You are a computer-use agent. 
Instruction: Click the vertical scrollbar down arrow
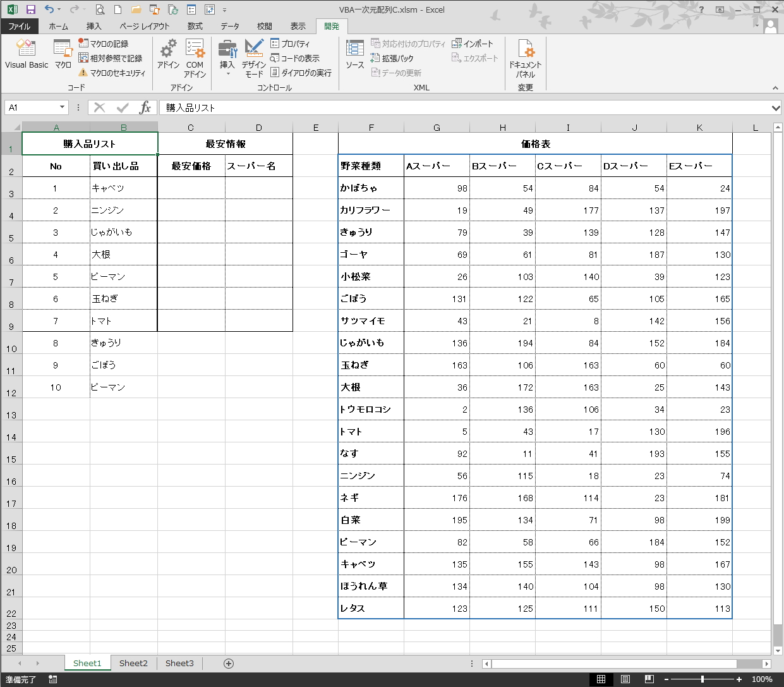click(x=778, y=650)
